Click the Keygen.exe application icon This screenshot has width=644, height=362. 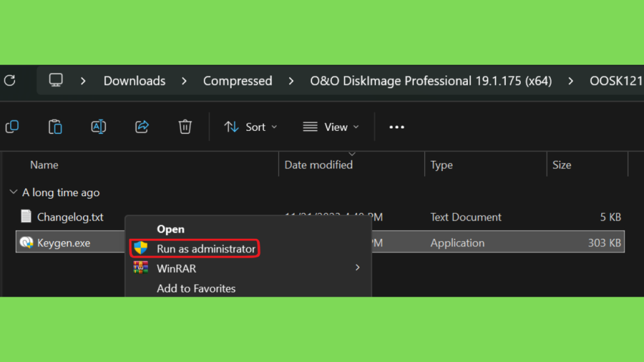click(26, 243)
